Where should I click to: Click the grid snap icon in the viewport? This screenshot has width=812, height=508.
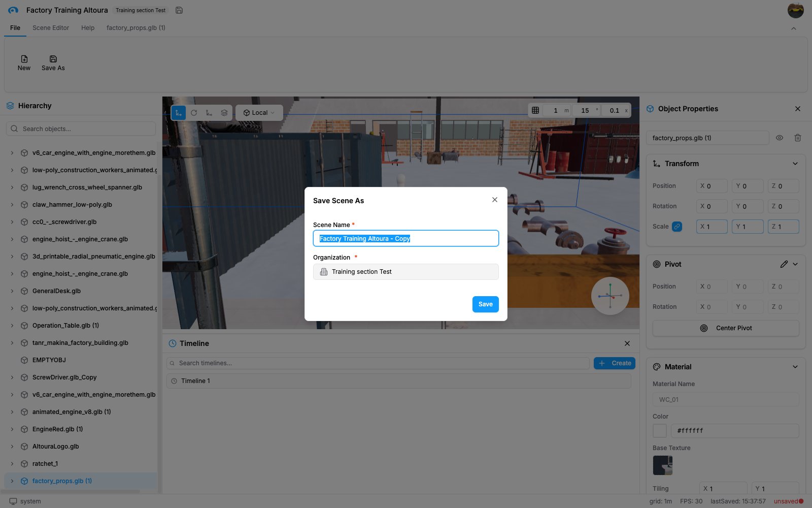pyautogui.click(x=535, y=110)
